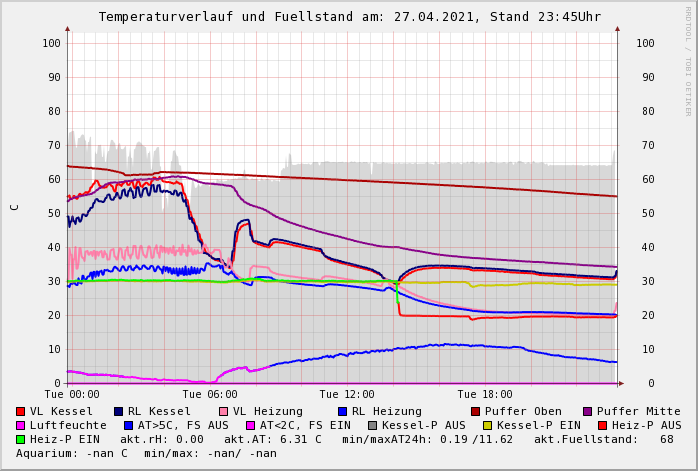Click the Tue 18:00 time axis label

click(x=484, y=395)
